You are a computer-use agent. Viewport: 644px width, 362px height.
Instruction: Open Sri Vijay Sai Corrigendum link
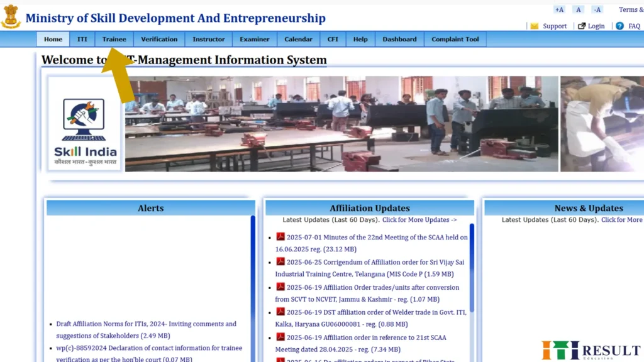pos(370,268)
